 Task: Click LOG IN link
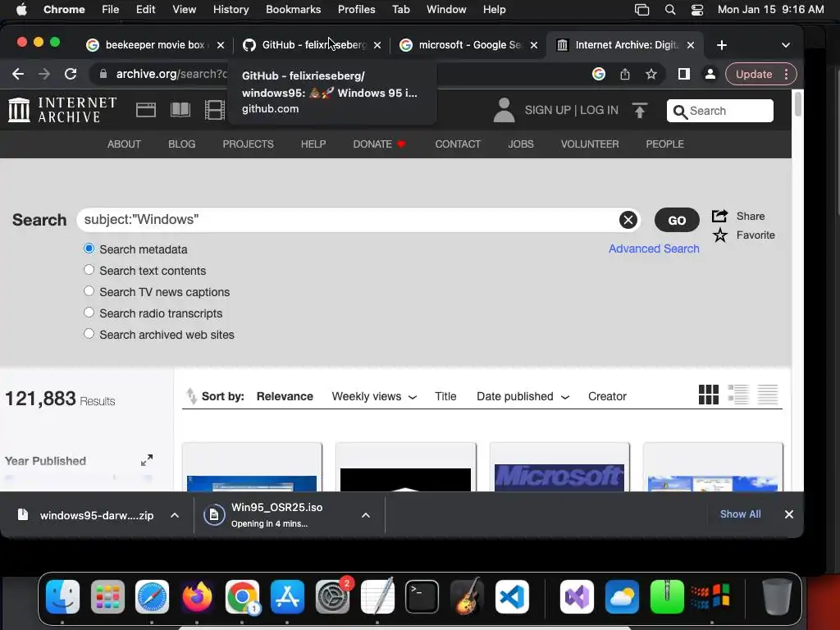[599, 110]
